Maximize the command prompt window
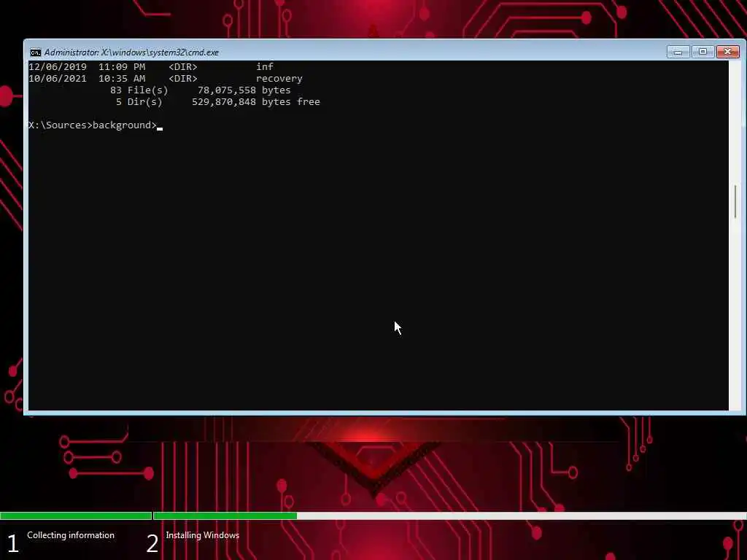The height and width of the screenshot is (560, 747). [x=703, y=52]
